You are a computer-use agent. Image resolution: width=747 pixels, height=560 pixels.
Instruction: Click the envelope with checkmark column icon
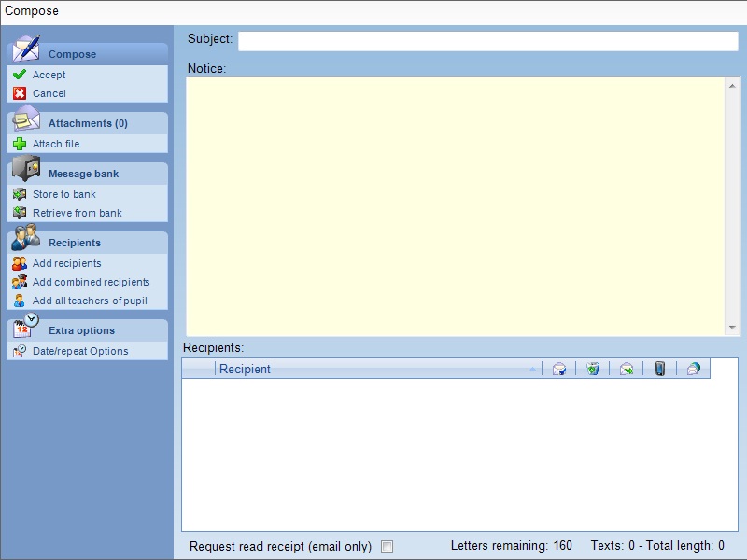tap(558, 369)
